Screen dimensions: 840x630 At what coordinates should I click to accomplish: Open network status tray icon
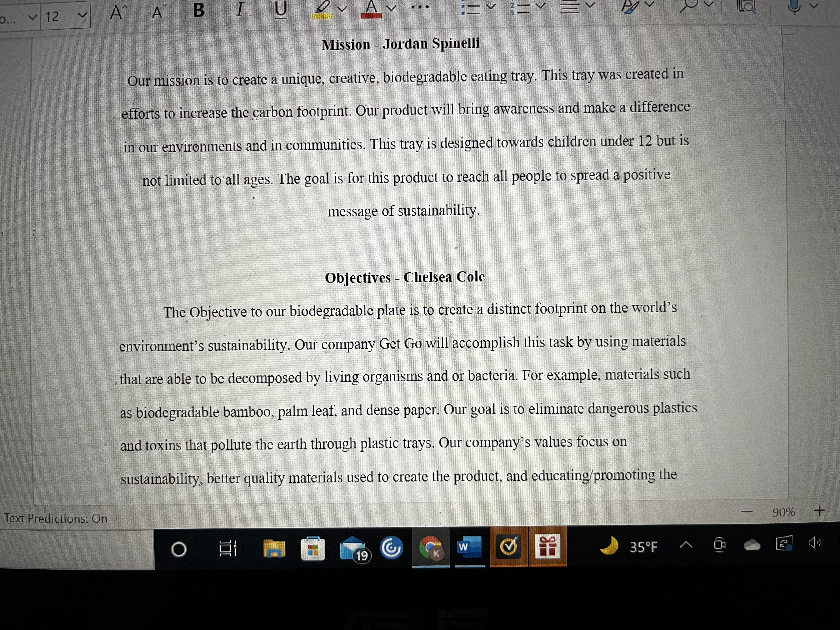click(784, 544)
